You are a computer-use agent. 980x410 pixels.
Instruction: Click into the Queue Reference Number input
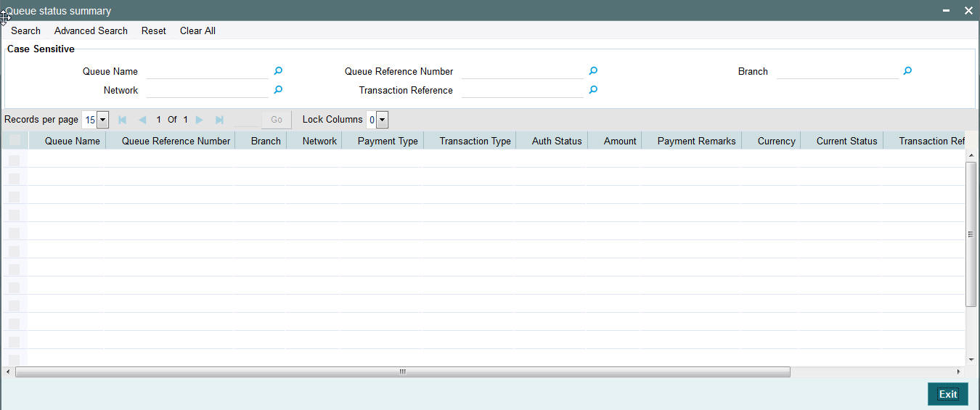point(522,71)
